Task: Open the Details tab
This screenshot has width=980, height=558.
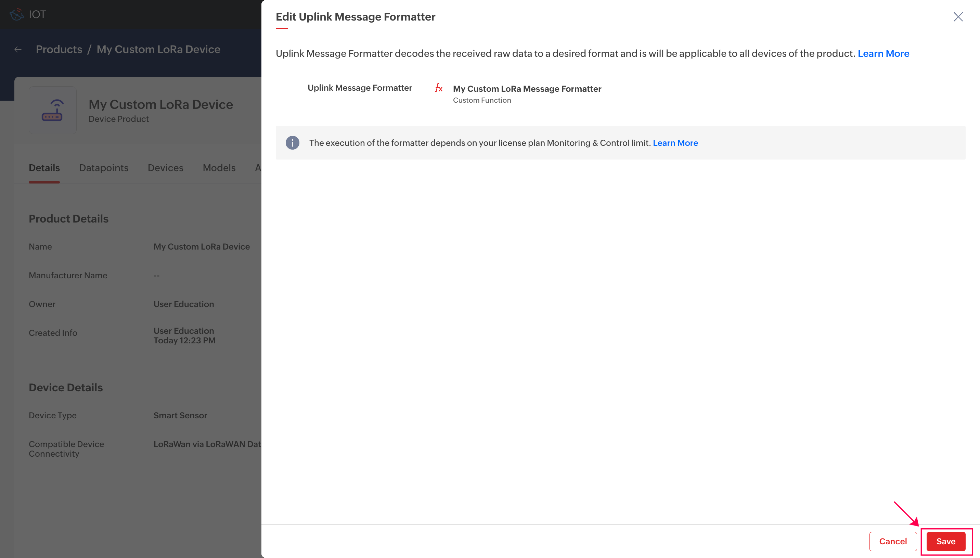Action: click(44, 168)
